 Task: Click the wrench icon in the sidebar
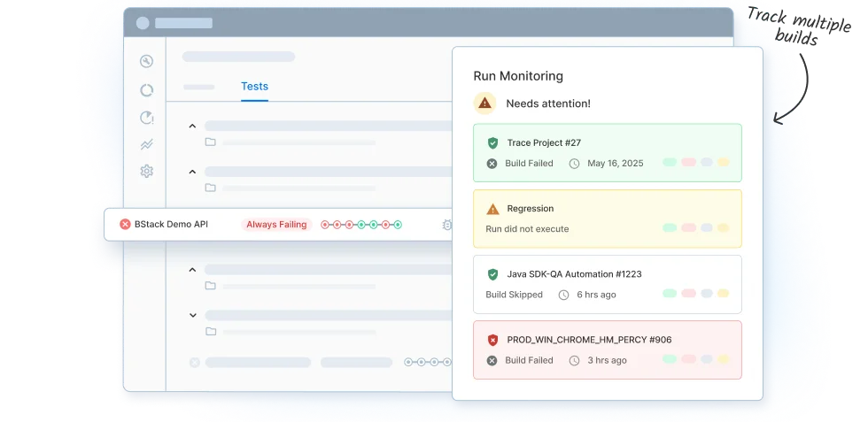click(147, 61)
